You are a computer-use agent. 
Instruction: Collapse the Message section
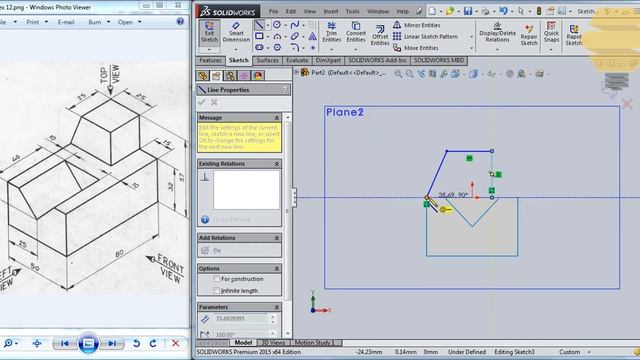[277, 118]
